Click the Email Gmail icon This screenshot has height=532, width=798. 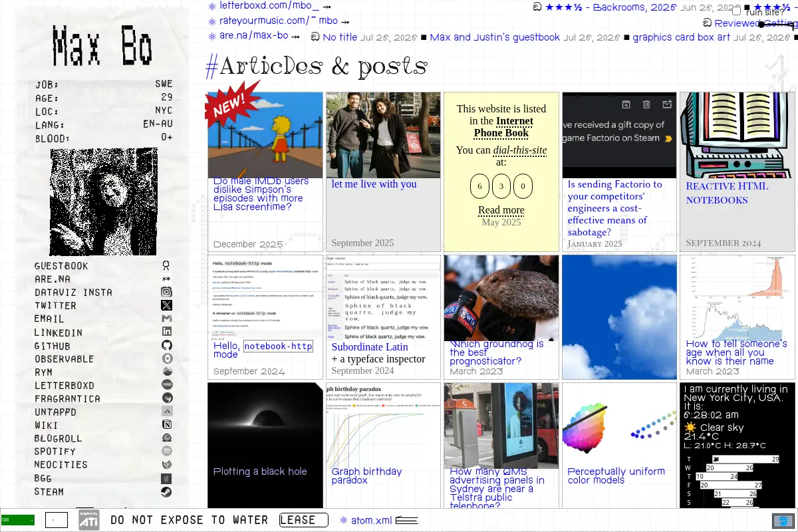coord(167,319)
